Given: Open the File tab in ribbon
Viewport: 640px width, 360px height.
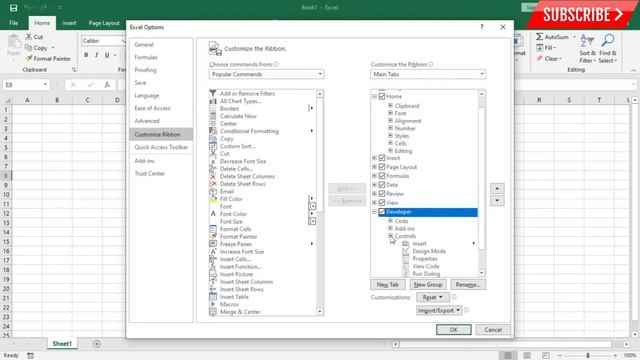Looking at the screenshot, I should pyautogui.click(x=13, y=23).
